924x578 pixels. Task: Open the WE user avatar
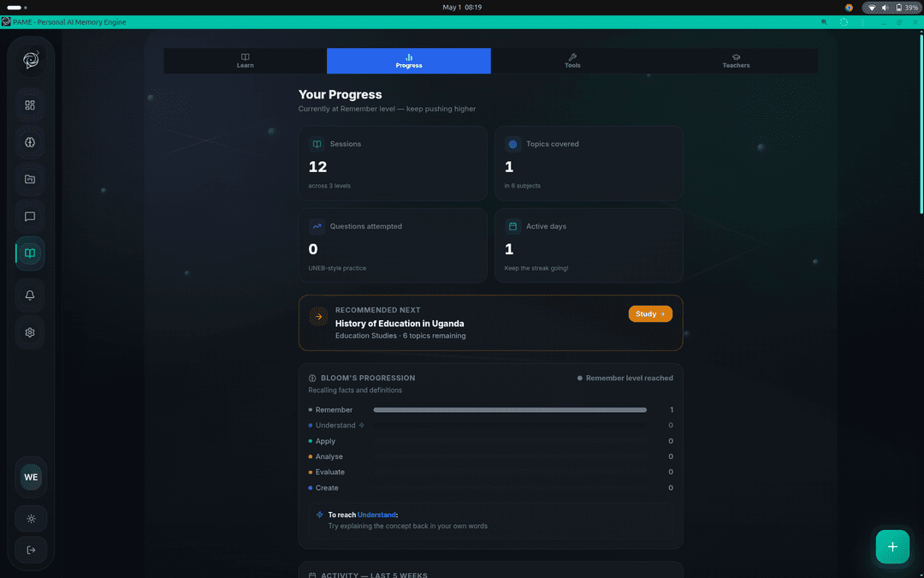point(31,477)
